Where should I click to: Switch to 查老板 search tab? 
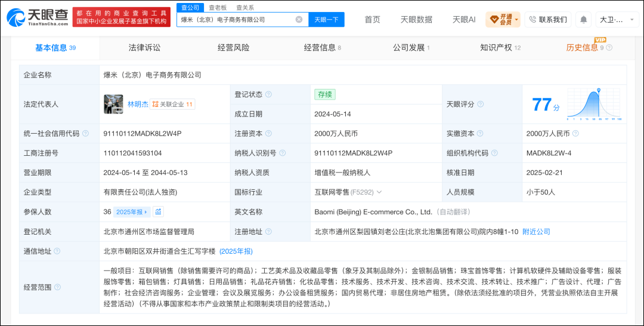click(217, 7)
